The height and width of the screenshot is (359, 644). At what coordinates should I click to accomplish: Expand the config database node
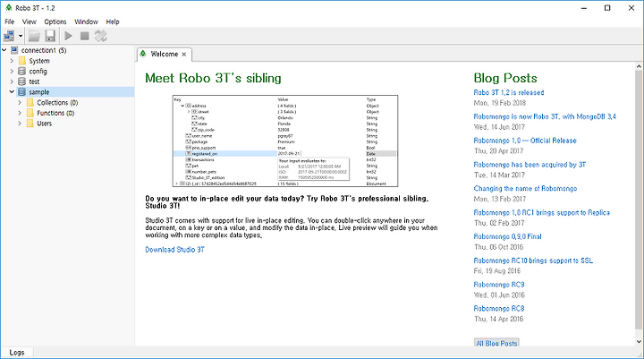tap(12, 71)
